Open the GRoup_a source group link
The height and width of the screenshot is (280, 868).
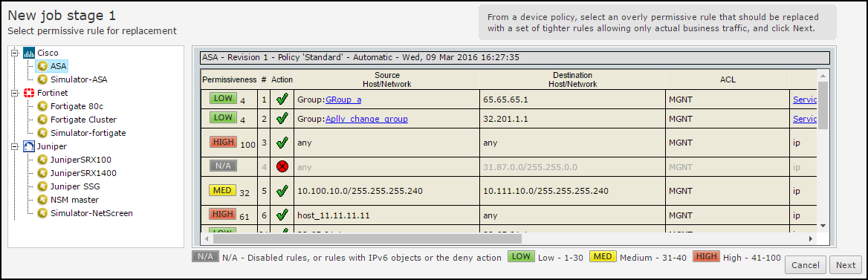point(343,100)
